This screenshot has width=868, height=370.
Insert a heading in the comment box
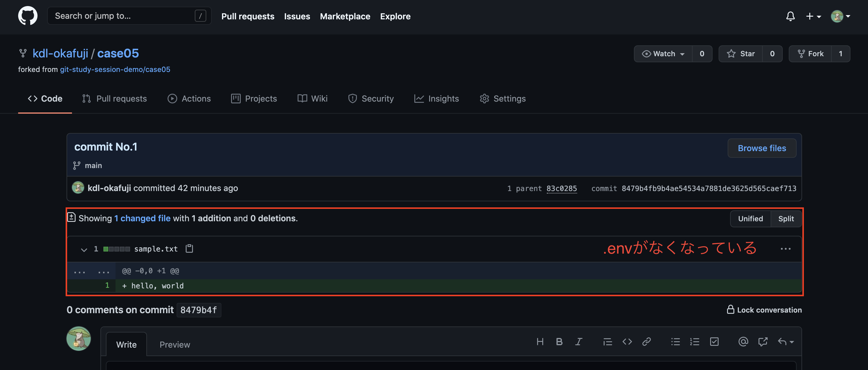pyautogui.click(x=540, y=341)
